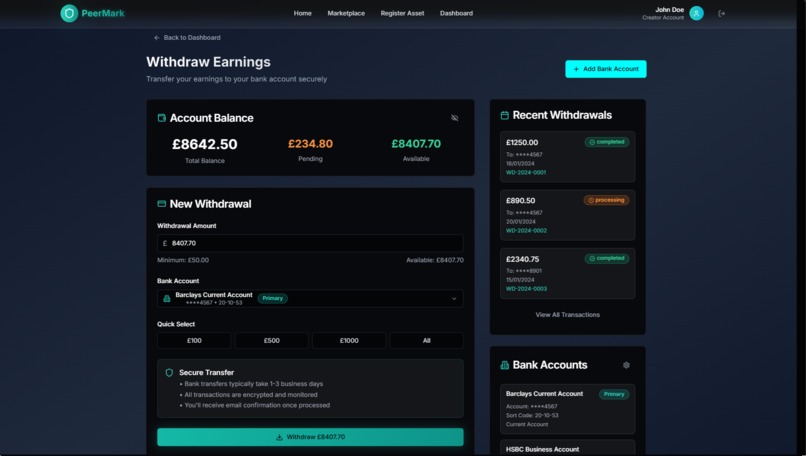Click the 'Minimum: £50.00' hint text
The width and height of the screenshot is (806, 456).
[183, 260]
